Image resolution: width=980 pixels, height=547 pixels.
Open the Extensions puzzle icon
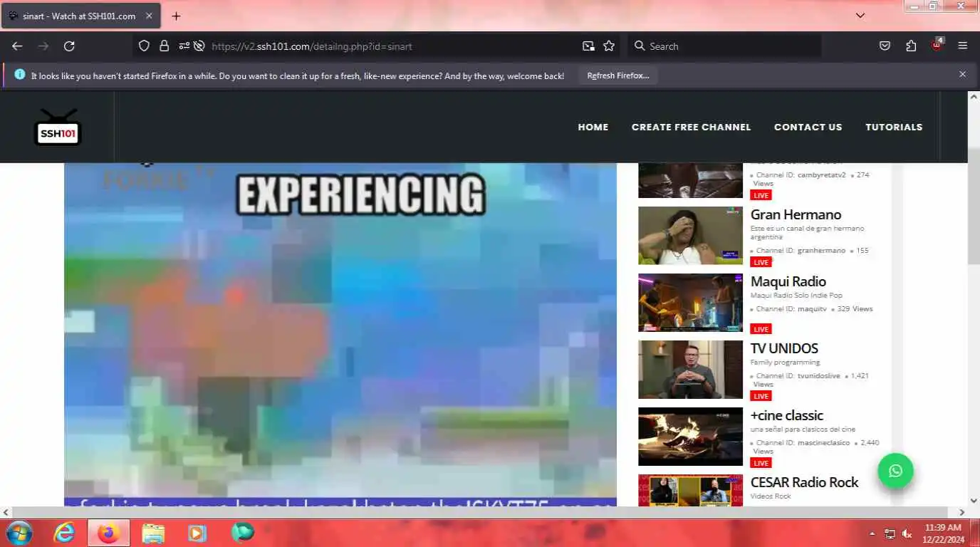coord(911,46)
